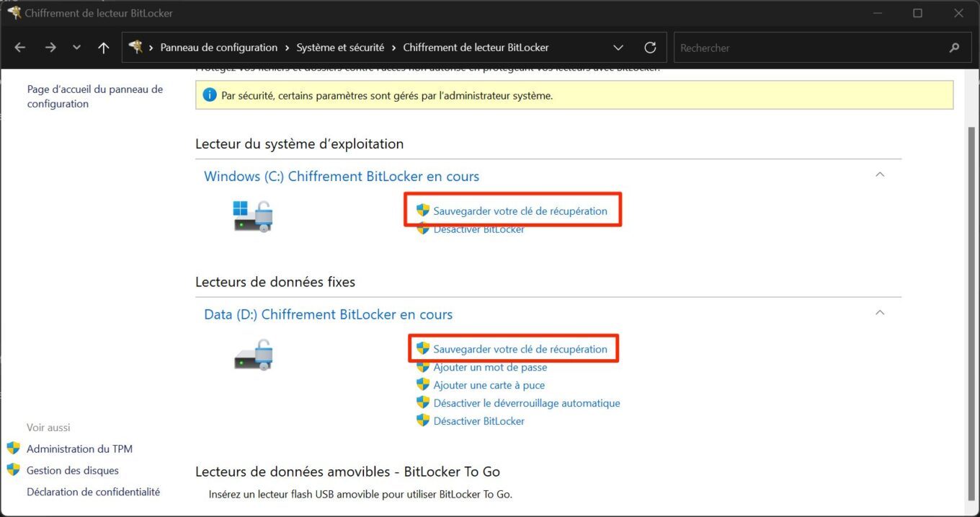This screenshot has width=980, height=517.
Task: Click the Windows (C:) drive lock icon
Action: click(253, 216)
